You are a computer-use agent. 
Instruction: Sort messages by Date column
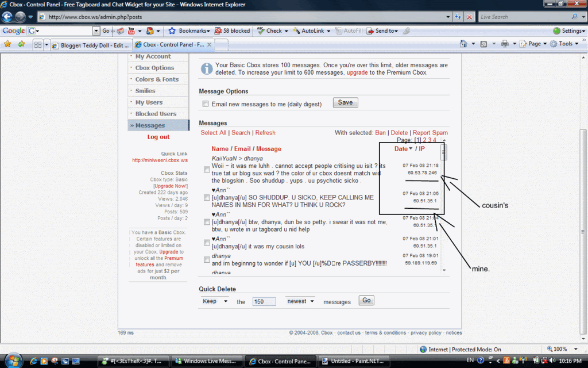point(401,149)
